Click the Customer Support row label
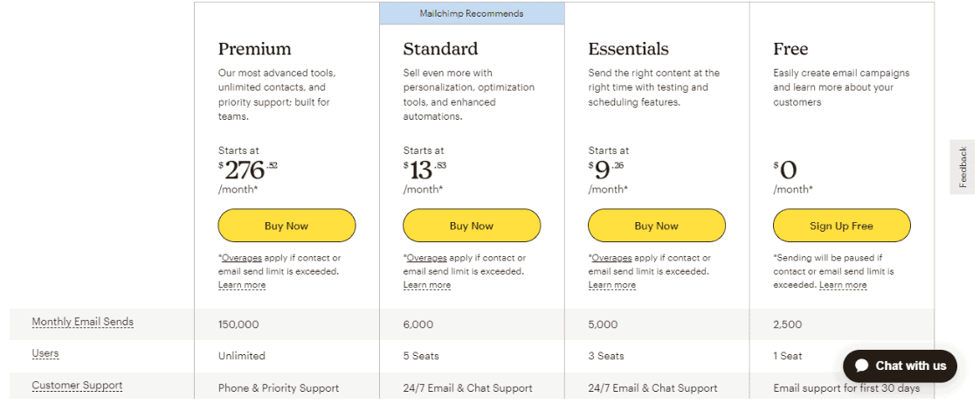The height and width of the screenshot is (404, 980). tap(77, 386)
